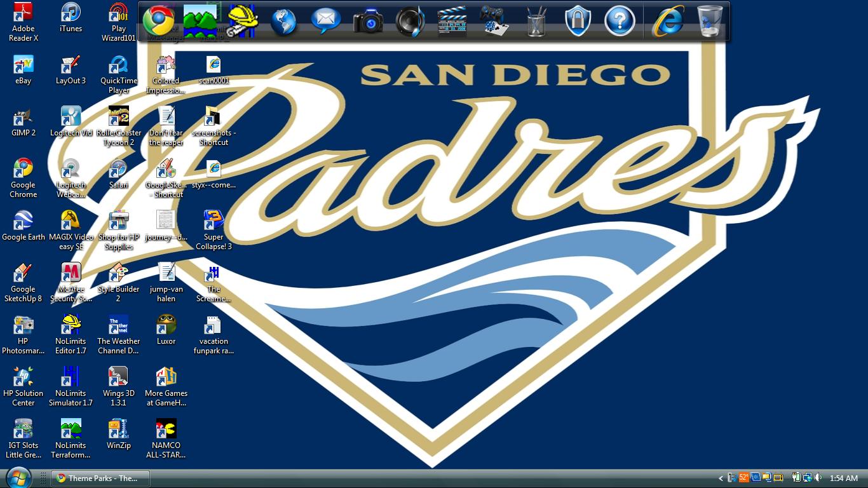Open Wings 3D 1.3.1 shortcut
Screen dimensions: 868x488
pyautogui.click(x=118, y=387)
